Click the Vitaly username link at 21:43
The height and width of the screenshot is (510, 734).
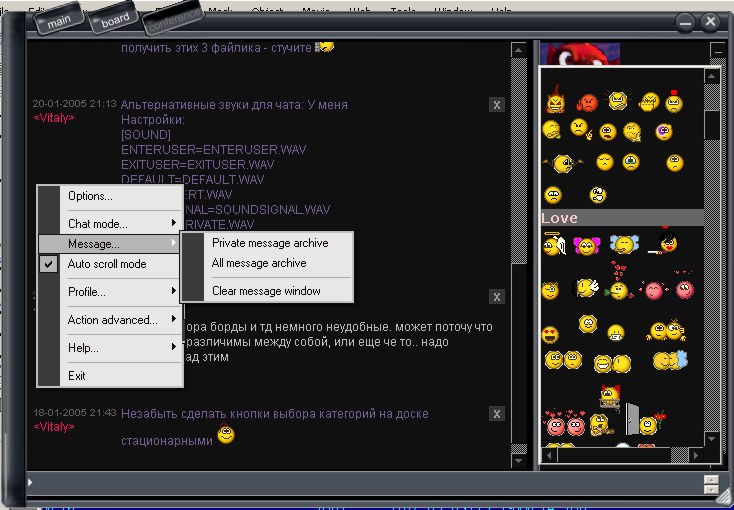click(x=54, y=426)
